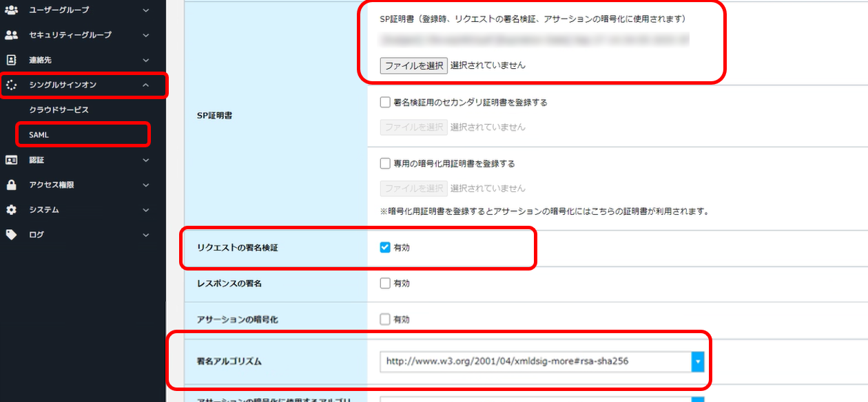This screenshot has width=868, height=402.
Task: Click the 連絡先 menu label
Action: point(40,61)
